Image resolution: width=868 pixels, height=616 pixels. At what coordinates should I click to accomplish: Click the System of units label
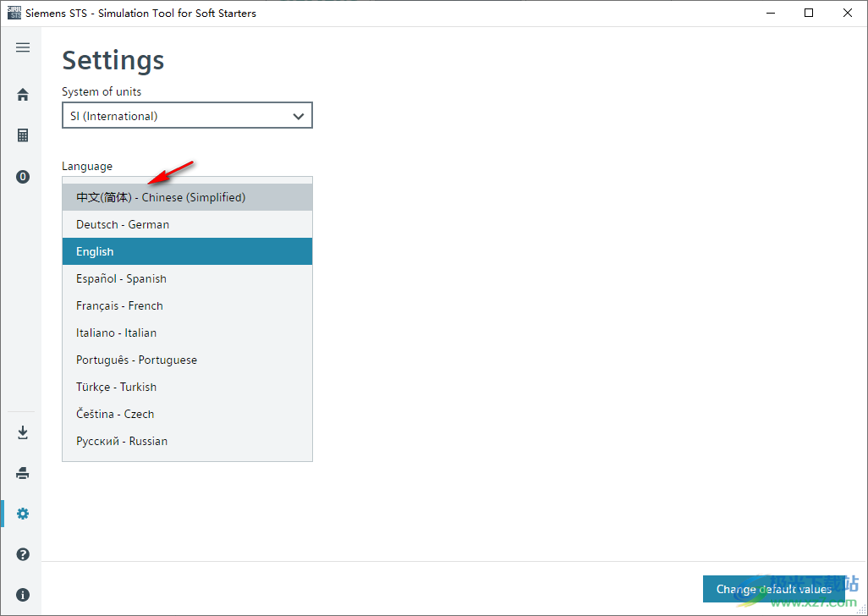pos(102,92)
